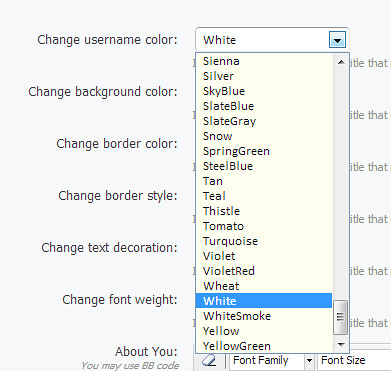Click the scroll down arrow in color list

(x=341, y=344)
